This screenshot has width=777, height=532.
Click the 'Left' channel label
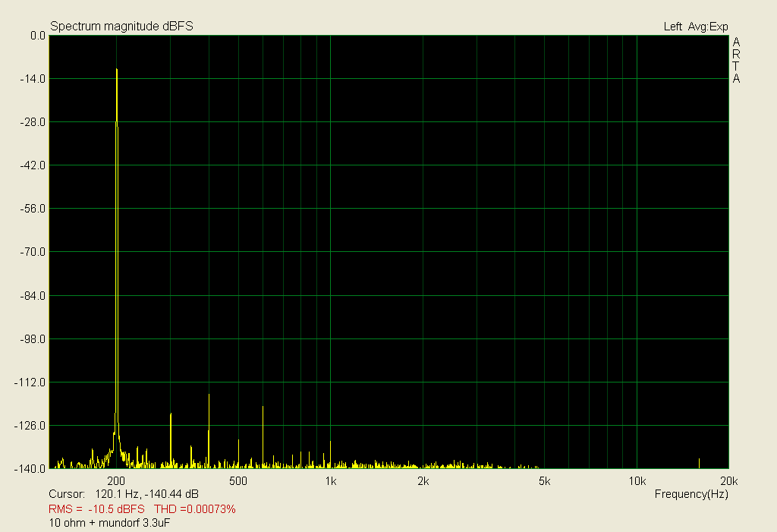(672, 27)
